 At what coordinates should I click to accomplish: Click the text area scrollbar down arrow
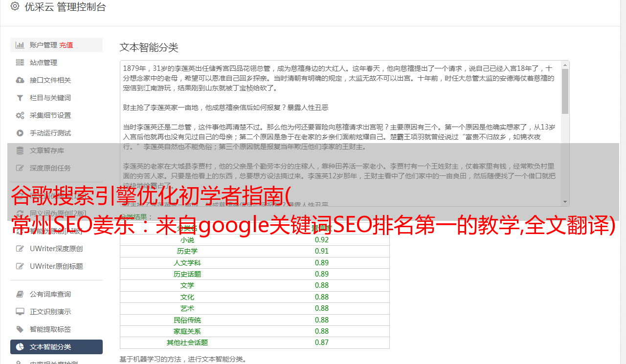coord(565,202)
